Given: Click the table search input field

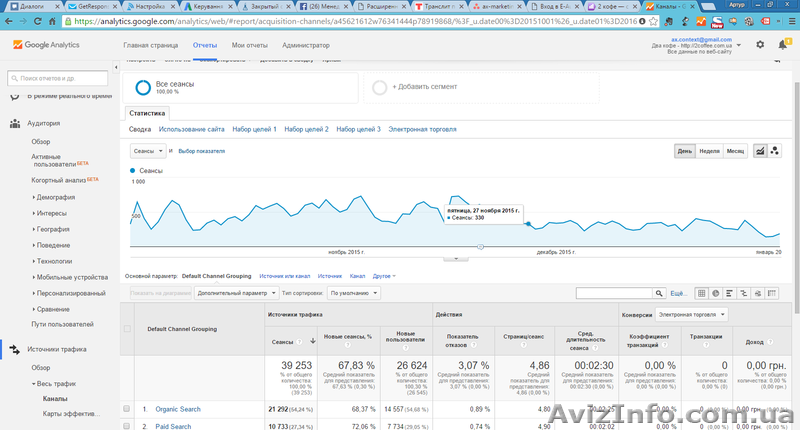Looking at the screenshot, I should pyautogui.click(x=610, y=293).
